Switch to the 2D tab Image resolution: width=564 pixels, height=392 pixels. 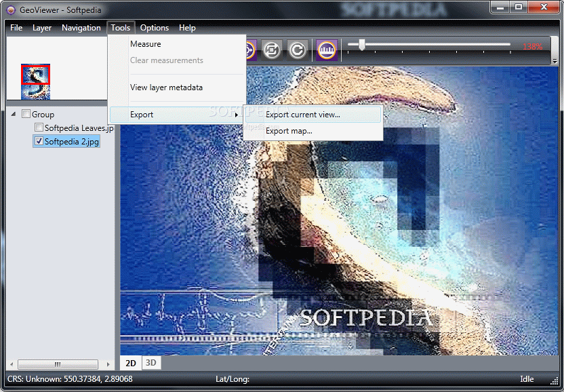point(131,363)
